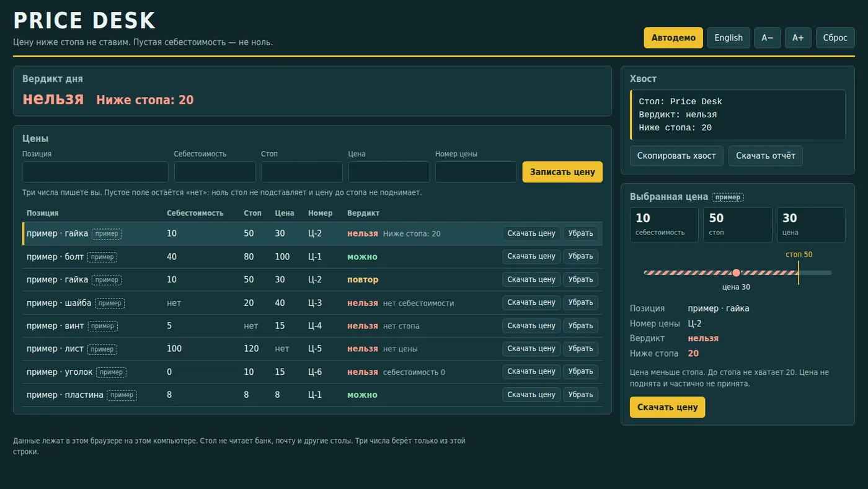This screenshot has width=868, height=489.
Task: Remove the лист row
Action: click(581, 349)
